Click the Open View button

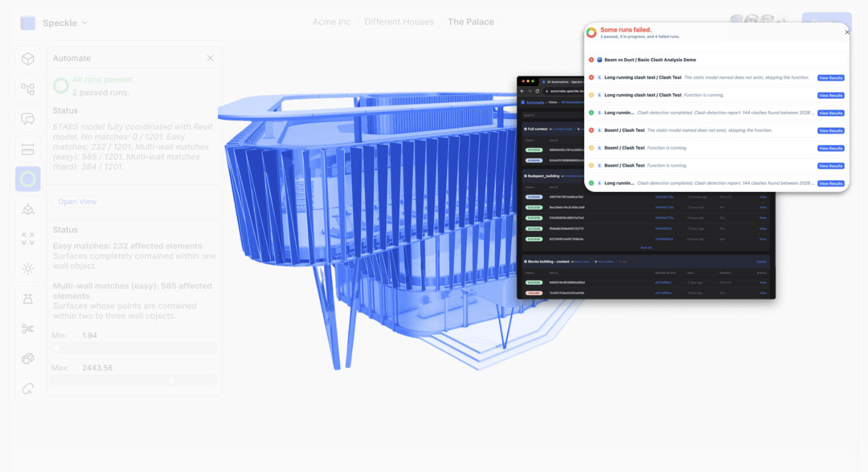77,202
